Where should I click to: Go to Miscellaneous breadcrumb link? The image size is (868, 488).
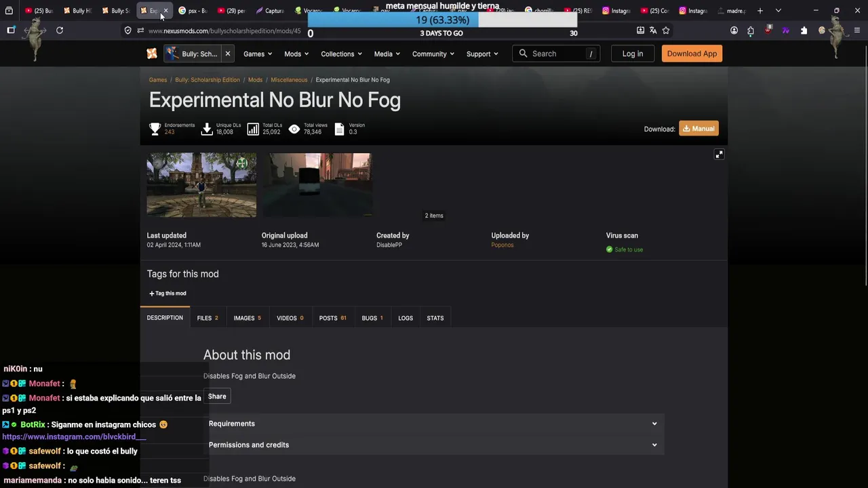coord(289,80)
